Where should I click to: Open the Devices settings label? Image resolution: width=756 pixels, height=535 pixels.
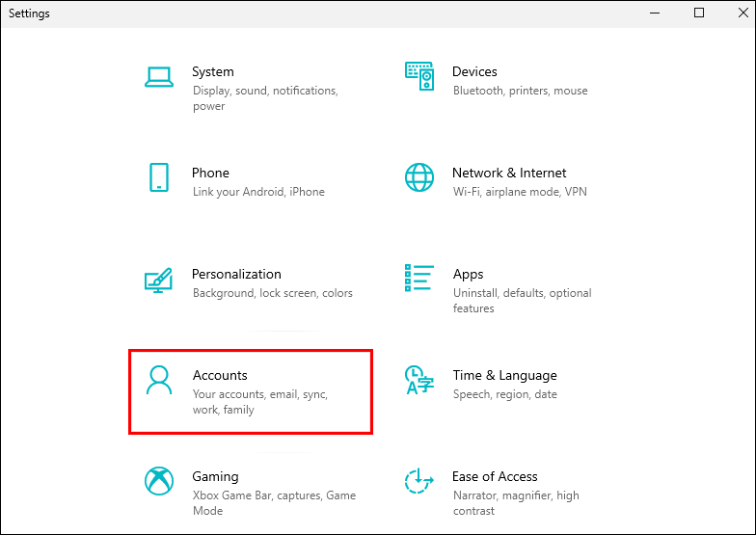pyautogui.click(x=474, y=72)
